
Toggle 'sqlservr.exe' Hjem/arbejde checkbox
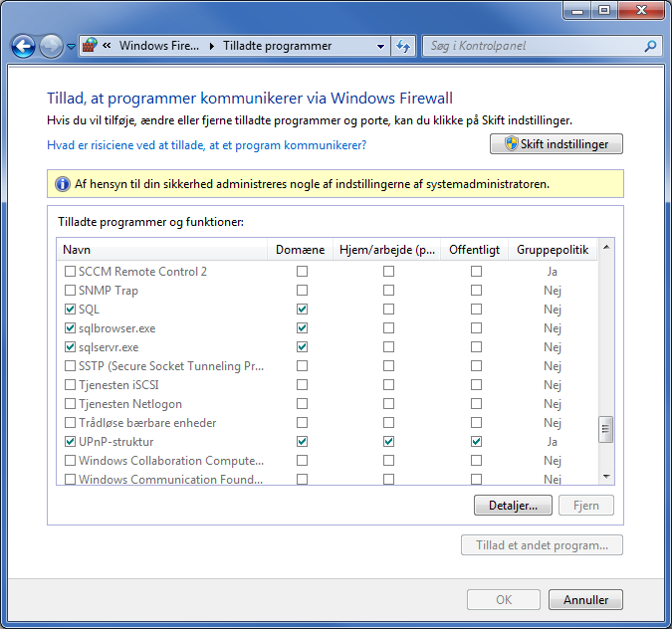pyautogui.click(x=388, y=346)
